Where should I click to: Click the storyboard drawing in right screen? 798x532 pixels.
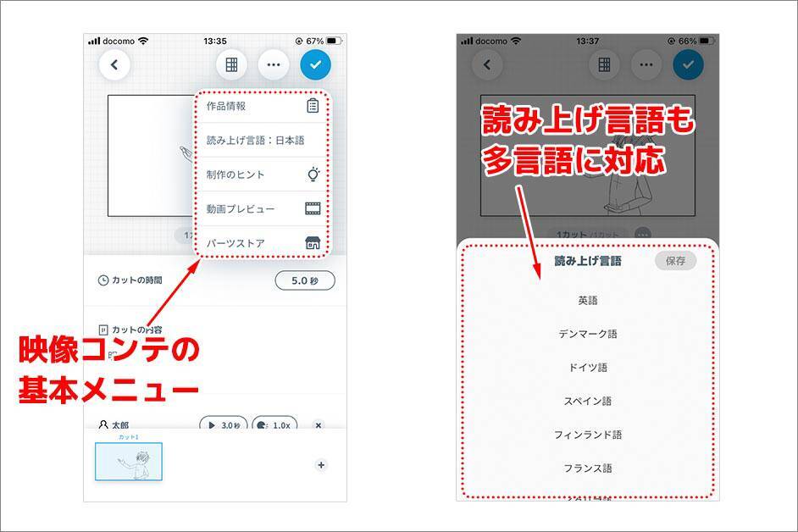click(588, 155)
